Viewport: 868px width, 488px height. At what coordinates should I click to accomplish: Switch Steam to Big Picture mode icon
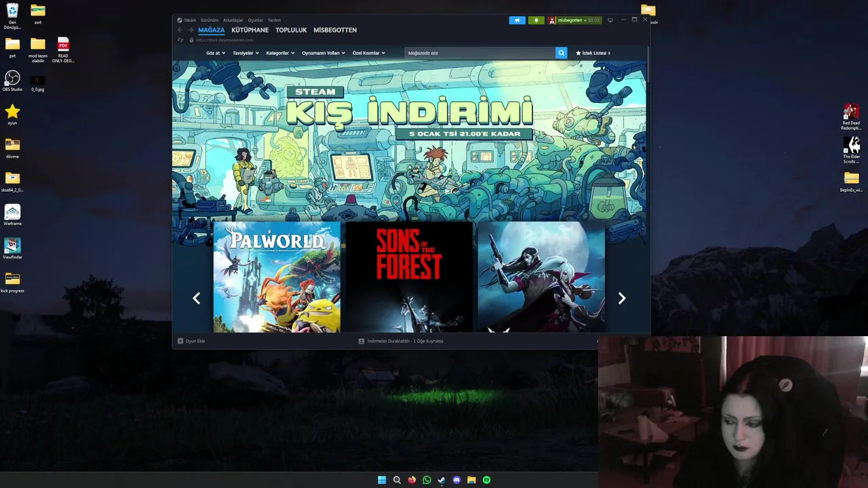point(610,20)
